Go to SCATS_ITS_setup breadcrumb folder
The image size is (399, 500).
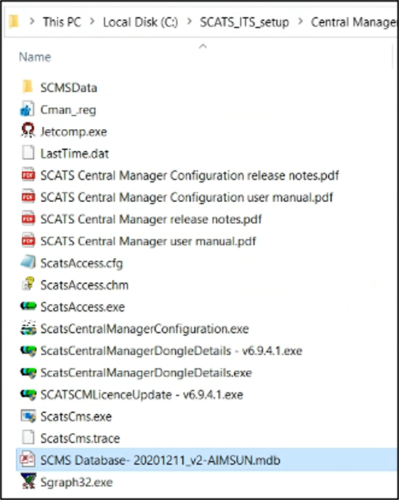pos(244,22)
